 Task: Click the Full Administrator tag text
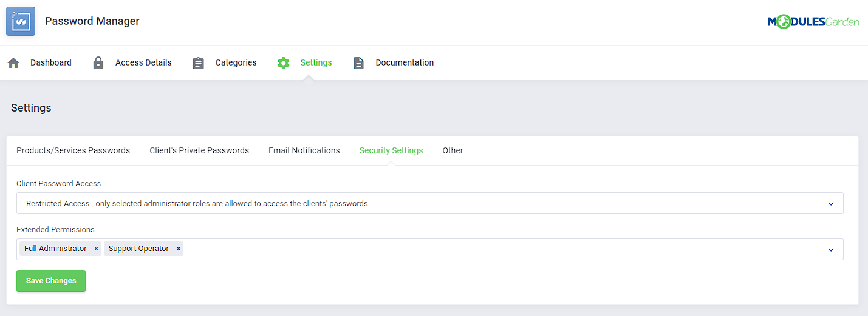55,249
